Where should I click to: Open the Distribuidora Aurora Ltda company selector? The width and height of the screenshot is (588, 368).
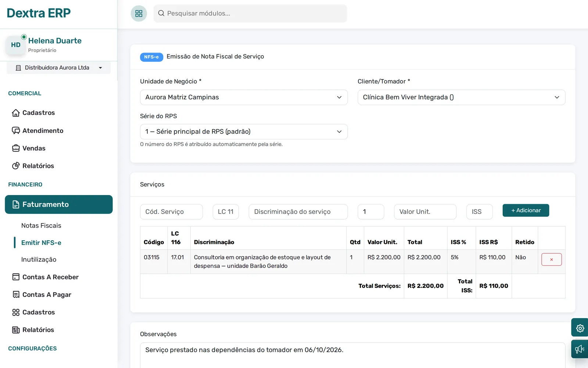(x=59, y=68)
